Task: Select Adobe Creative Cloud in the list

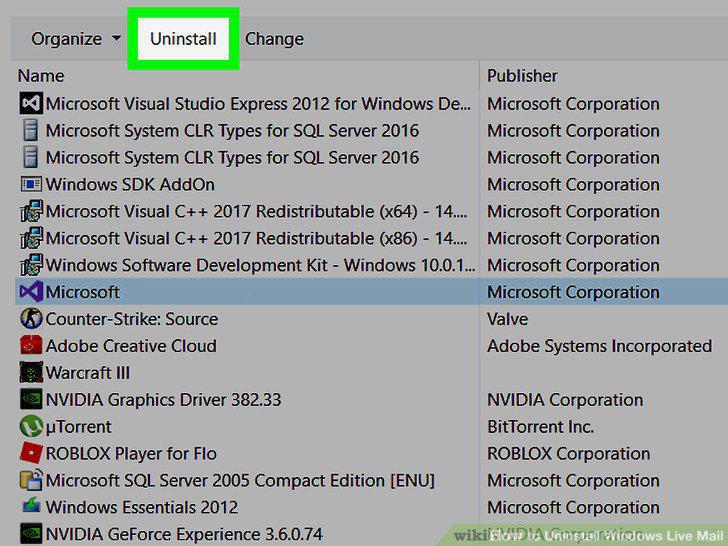Action: point(131,346)
